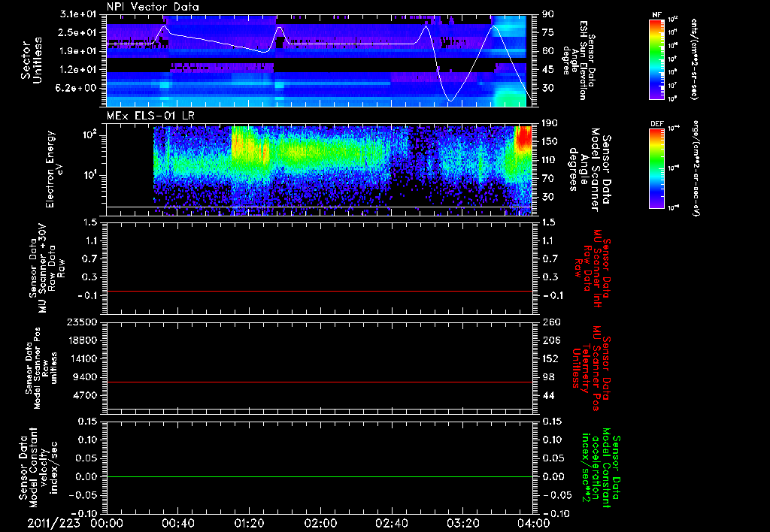The image size is (770, 532).
Task: Click the '98' telemetry tick label
Action: click(547, 377)
